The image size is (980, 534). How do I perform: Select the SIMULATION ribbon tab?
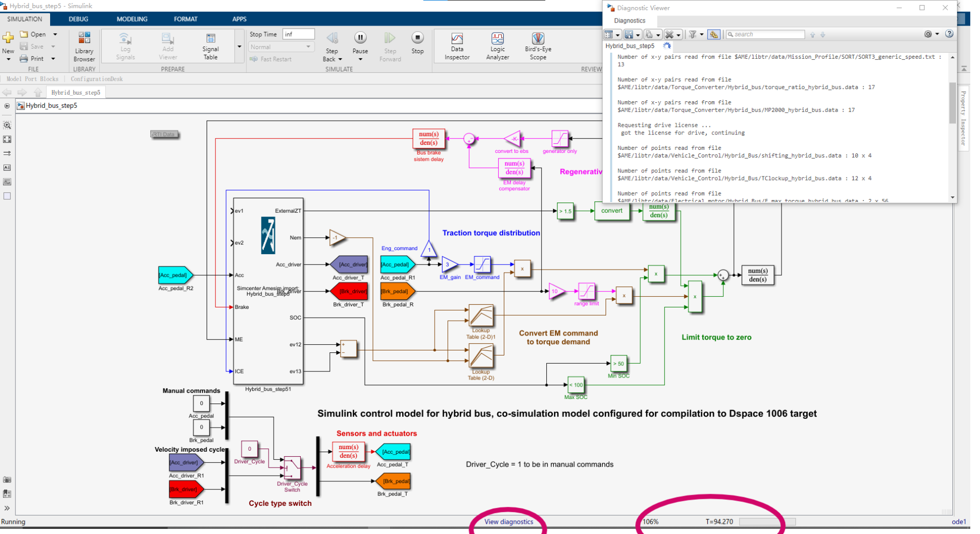coord(25,19)
